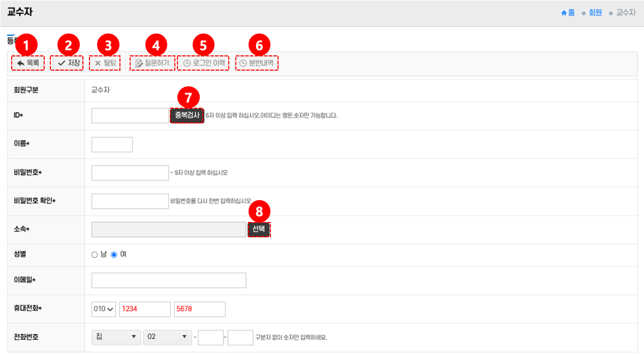Viewport: 644px width, 354px height.
Task: Click into the 이메일 input field
Action: pyautogui.click(x=169, y=280)
